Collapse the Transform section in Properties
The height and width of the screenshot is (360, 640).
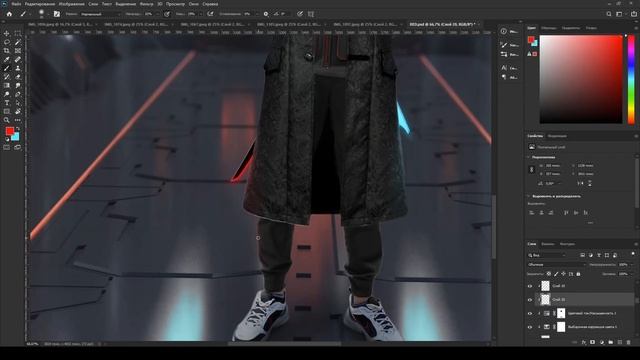pyautogui.click(x=529, y=157)
